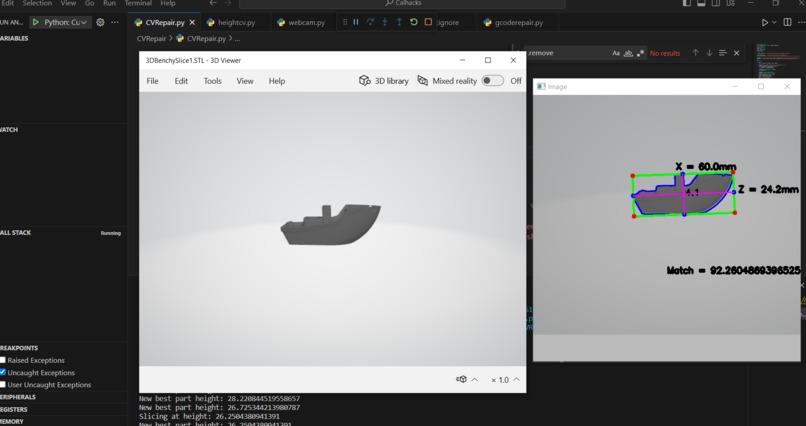Uncheck Uncaught Exceptions breakpoint

point(3,372)
